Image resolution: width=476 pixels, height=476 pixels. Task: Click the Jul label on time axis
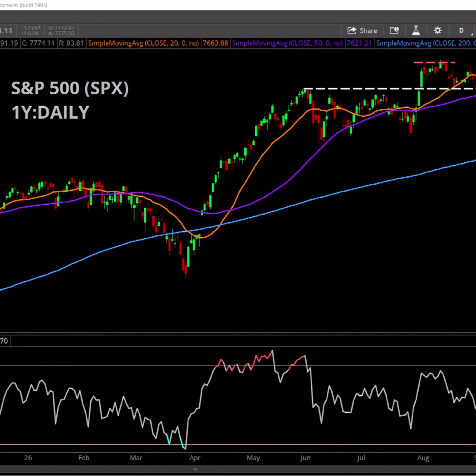click(x=361, y=458)
